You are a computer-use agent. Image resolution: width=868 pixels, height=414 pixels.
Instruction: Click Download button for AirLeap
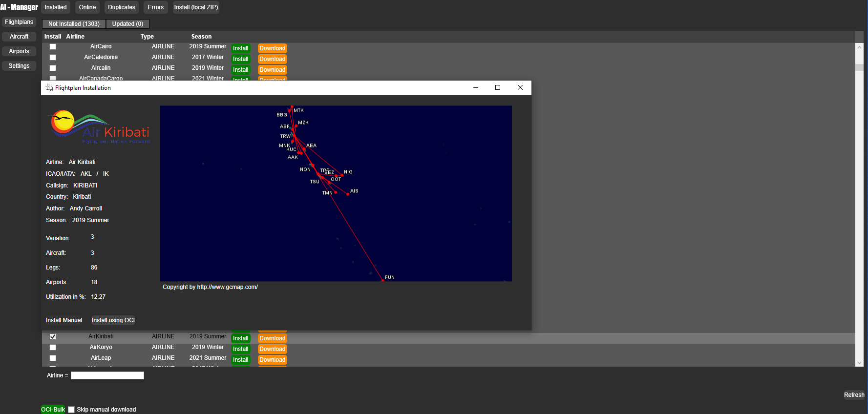(x=273, y=360)
